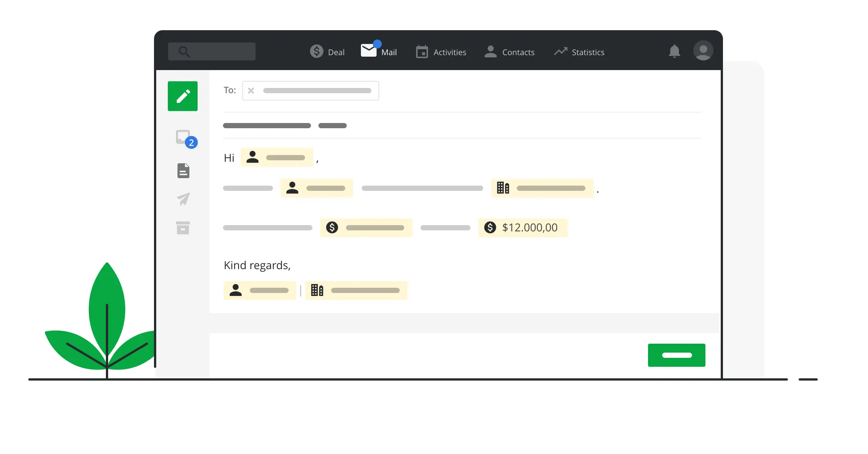
Task: Open the templates/documents sidebar icon
Action: pos(183,170)
